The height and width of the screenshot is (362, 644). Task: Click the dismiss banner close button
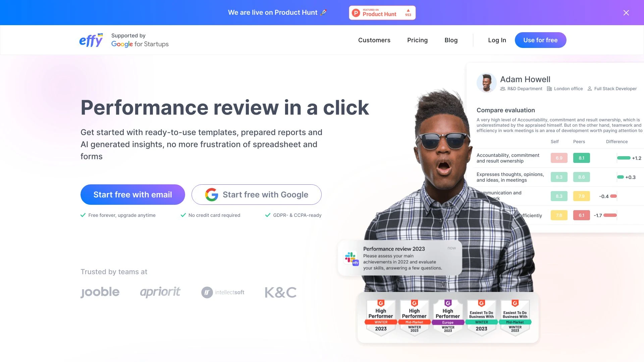626,12
